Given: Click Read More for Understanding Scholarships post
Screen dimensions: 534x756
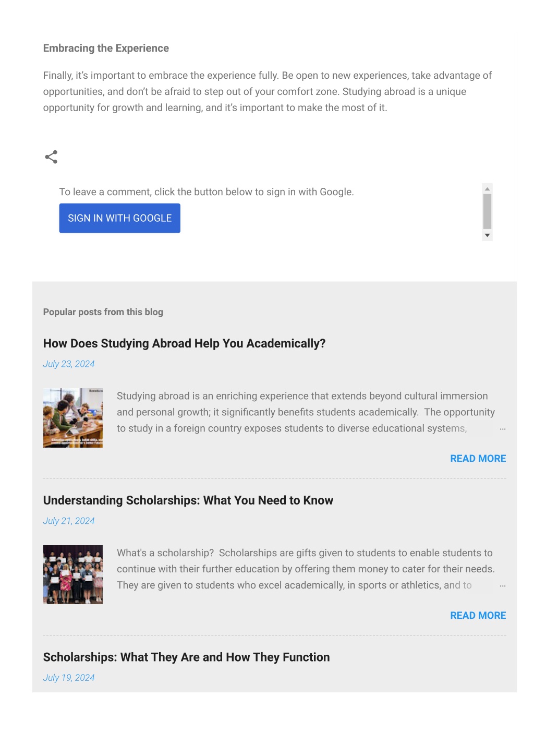Looking at the screenshot, I should click(478, 616).
